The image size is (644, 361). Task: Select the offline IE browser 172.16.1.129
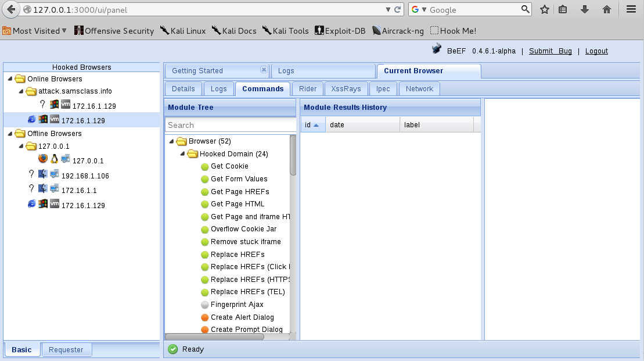pyautogui.click(x=81, y=205)
